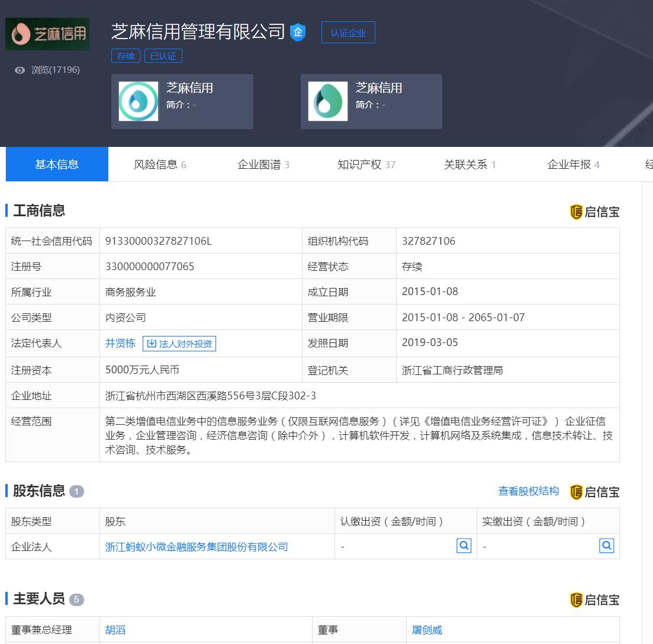Screen dimensions: 653x644
Task: Click the 芝麻信用 company logo image
Action: coord(47,34)
